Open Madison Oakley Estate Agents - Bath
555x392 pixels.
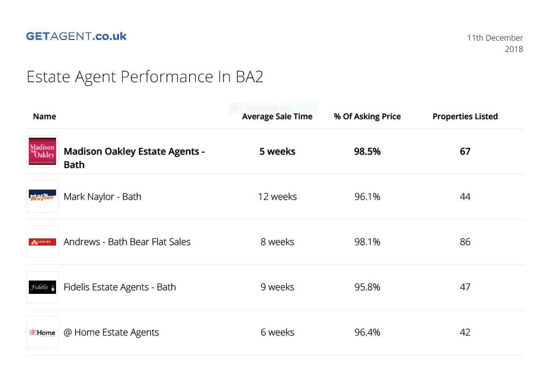pos(134,158)
